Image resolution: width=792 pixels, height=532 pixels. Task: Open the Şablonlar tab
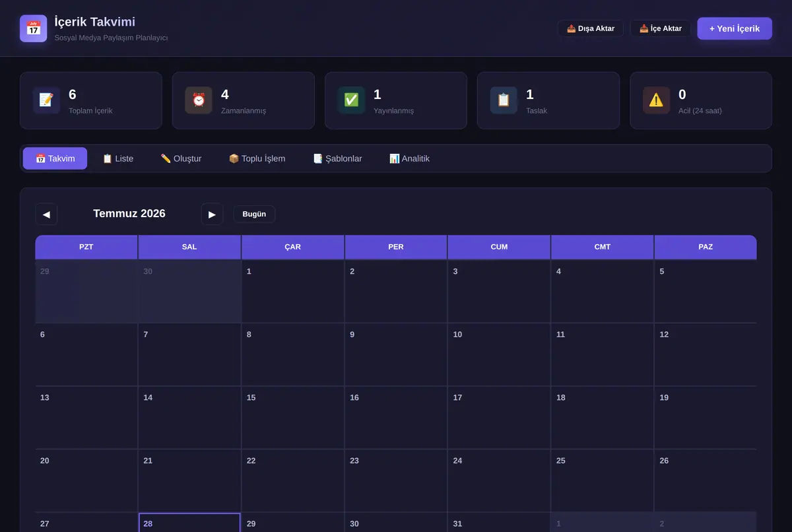coord(337,158)
